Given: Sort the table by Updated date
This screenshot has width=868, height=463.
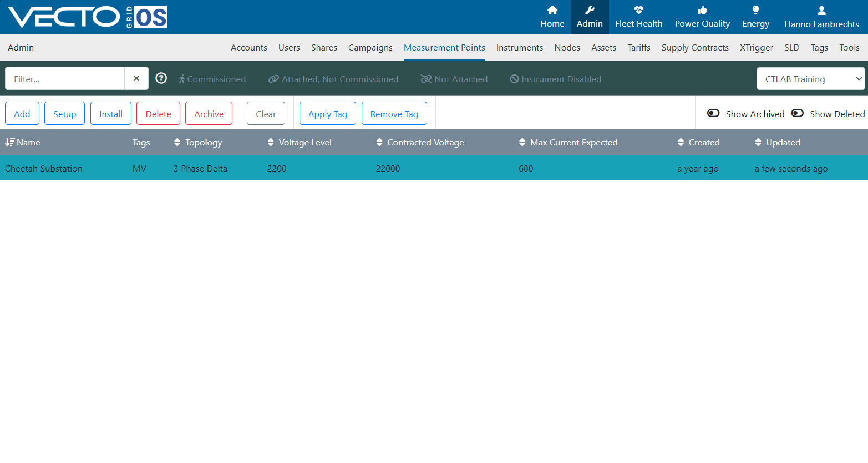Looking at the screenshot, I should click(778, 143).
